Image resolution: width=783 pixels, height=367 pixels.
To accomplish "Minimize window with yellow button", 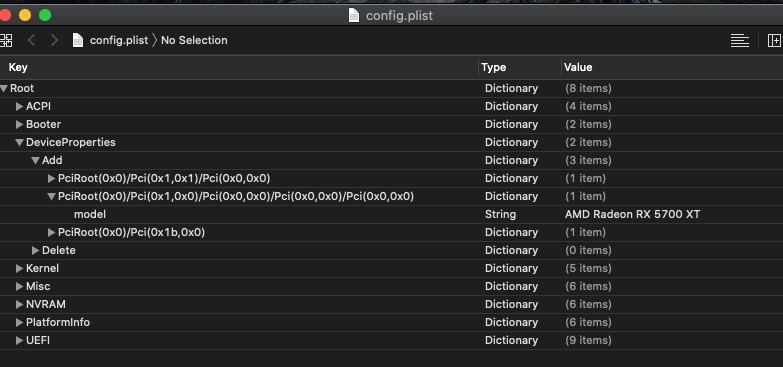I will click(x=25, y=15).
